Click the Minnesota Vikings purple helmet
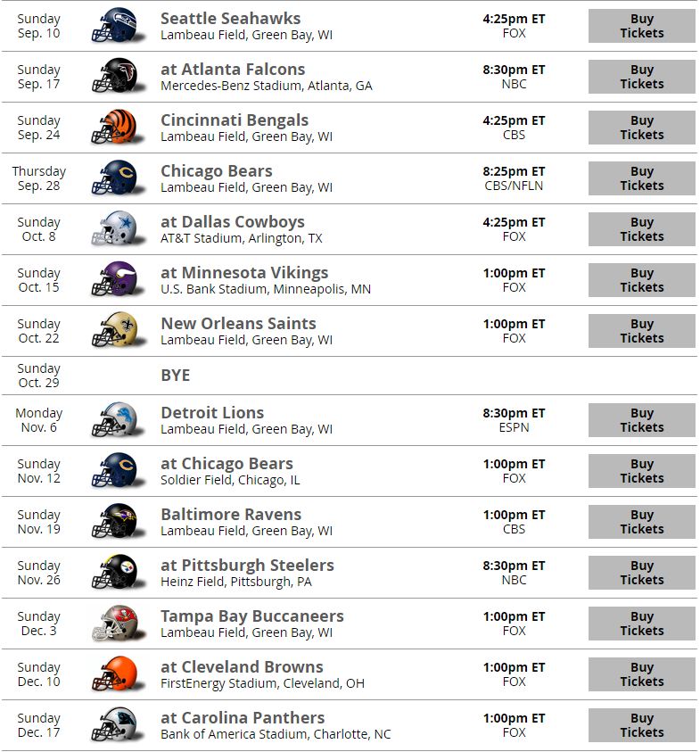This screenshot has width=700, height=752. 118,280
